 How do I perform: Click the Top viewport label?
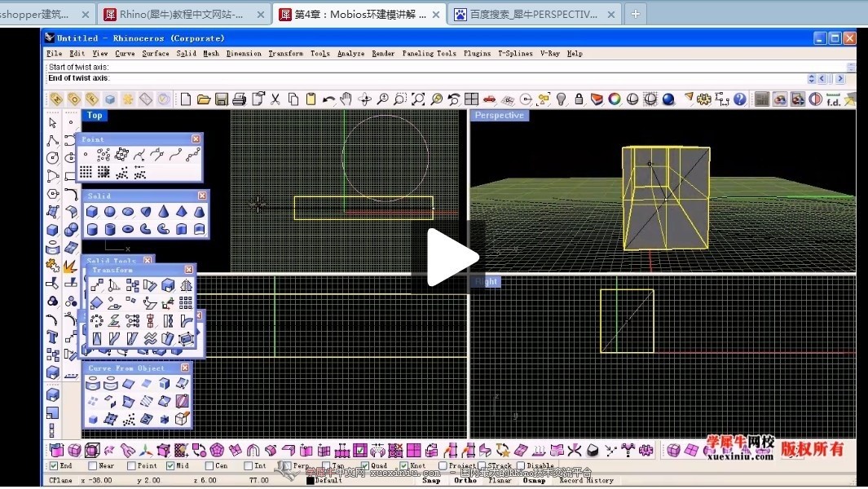pyautogui.click(x=95, y=115)
